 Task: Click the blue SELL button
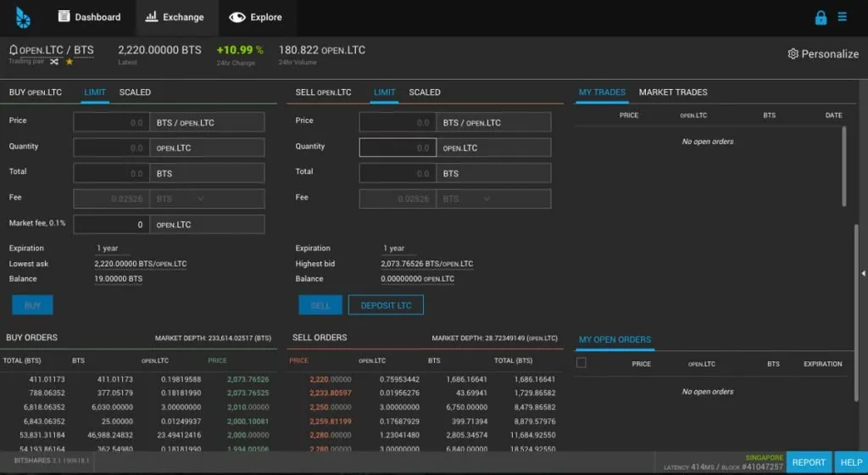320,305
